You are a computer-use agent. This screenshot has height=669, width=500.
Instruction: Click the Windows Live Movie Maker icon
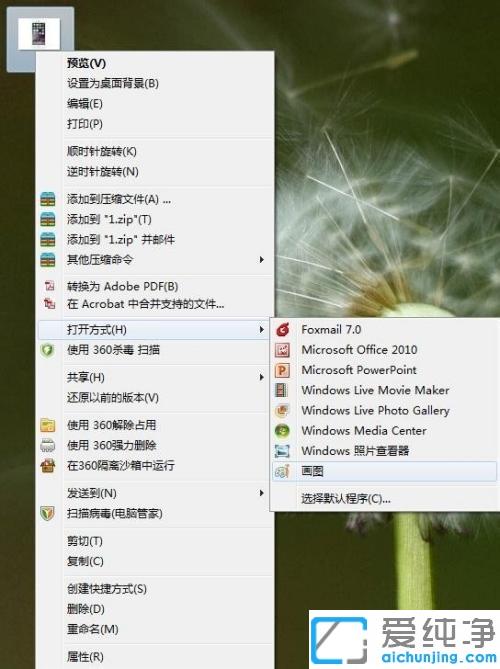pos(282,390)
